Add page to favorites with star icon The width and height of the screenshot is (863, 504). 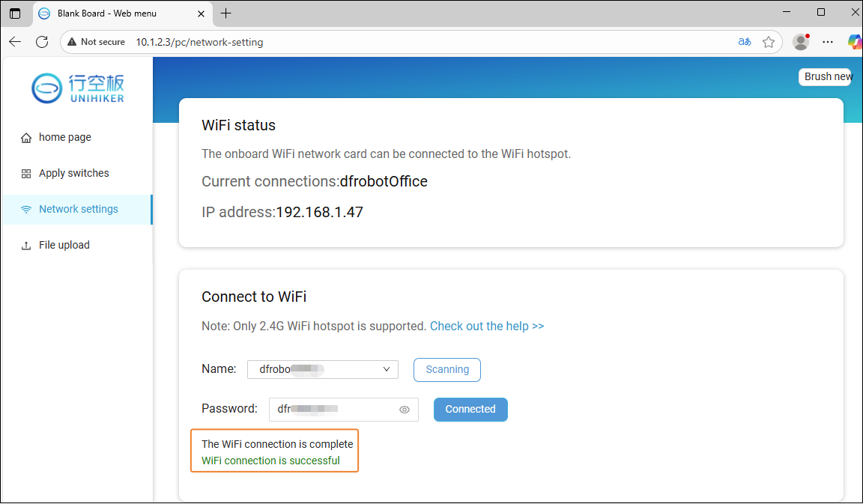(769, 42)
